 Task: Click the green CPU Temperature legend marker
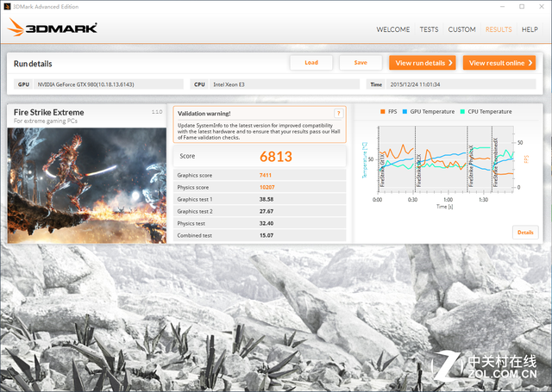coord(462,111)
